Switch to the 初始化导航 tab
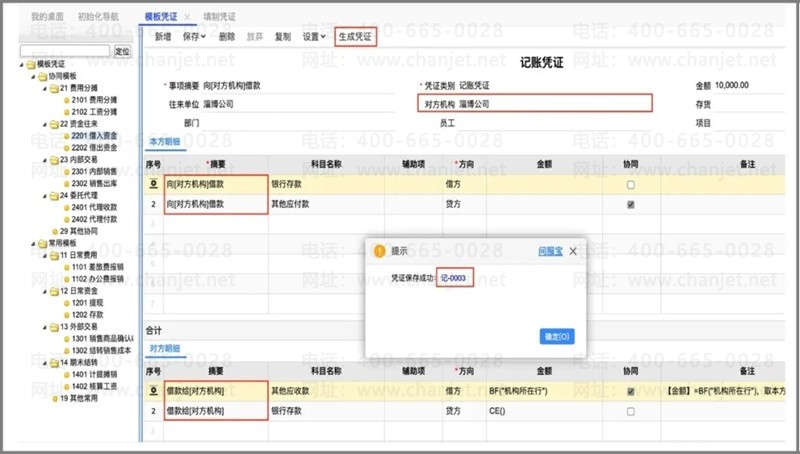 (x=97, y=18)
